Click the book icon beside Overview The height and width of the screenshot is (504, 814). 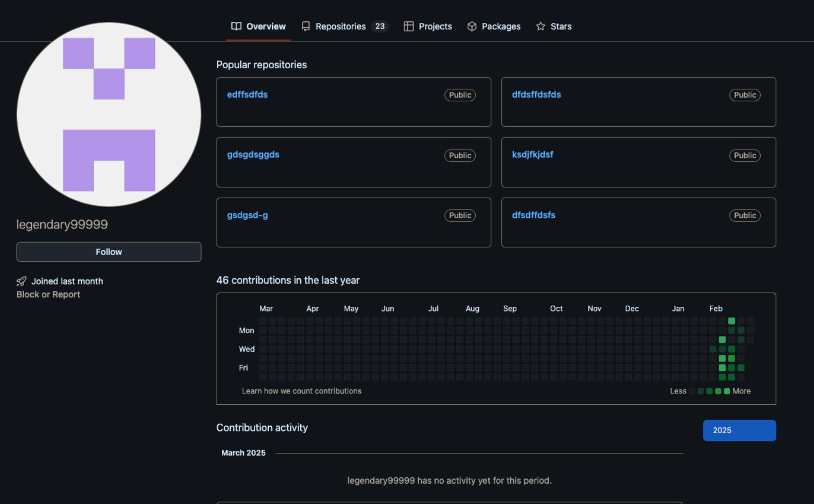tap(237, 26)
